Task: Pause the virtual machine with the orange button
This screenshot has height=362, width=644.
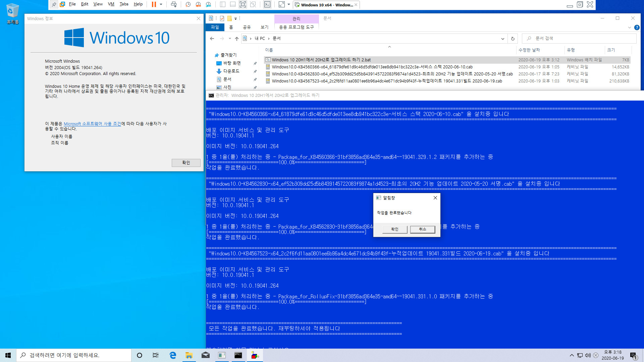Action: coord(154,4)
